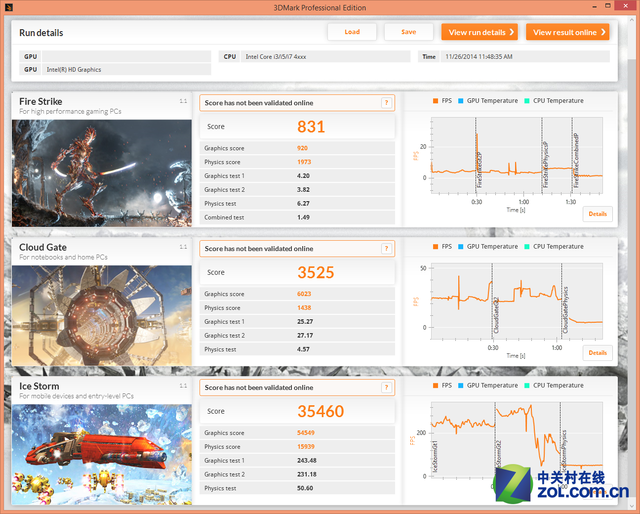Toggle GPU Temperature legend in Ice Storm chart
This screenshot has width=640, height=514.
tap(488, 385)
